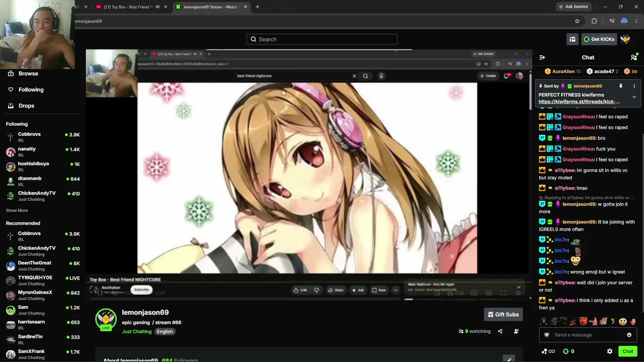Viewport: 644px width, 362px height.
Task: Insert the yellow smiley quick emote
Action: 623,321
